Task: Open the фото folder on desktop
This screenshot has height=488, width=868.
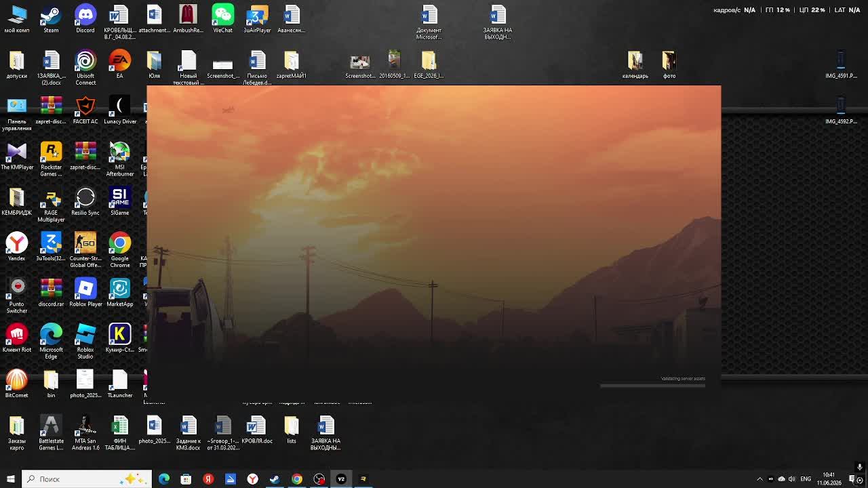Action: [669, 64]
